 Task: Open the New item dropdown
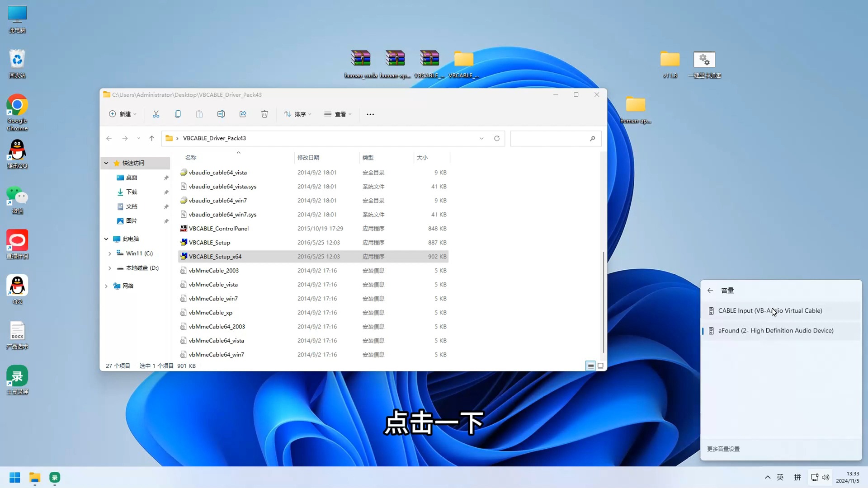pyautogui.click(x=123, y=114)
